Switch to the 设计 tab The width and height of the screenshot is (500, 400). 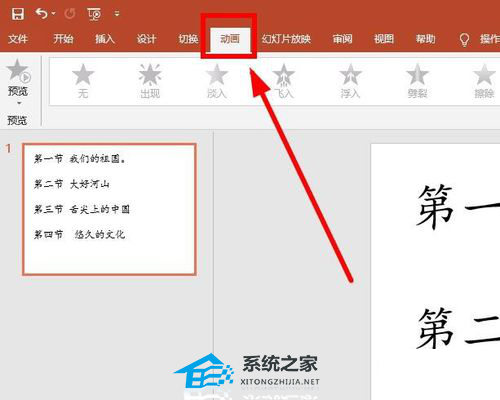coord(146,39)
